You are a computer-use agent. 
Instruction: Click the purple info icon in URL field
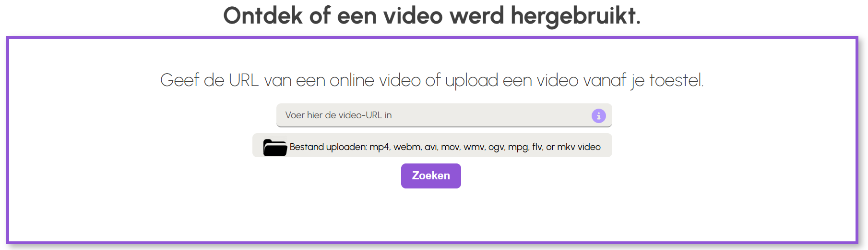598,116
